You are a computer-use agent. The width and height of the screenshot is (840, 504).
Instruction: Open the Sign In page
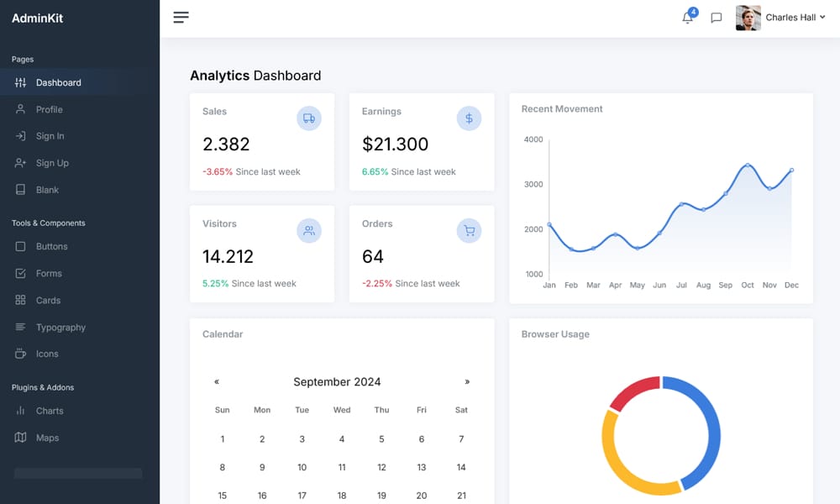coord(50,136)
